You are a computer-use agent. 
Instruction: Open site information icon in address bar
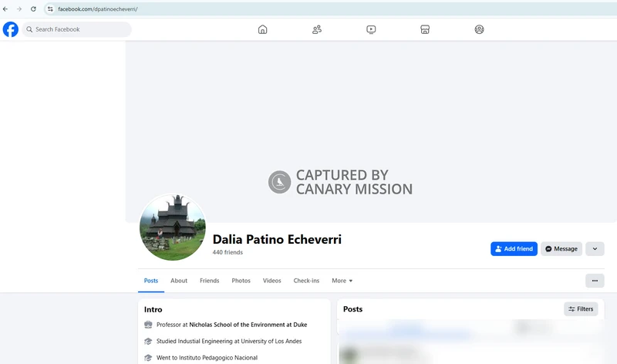50,9
